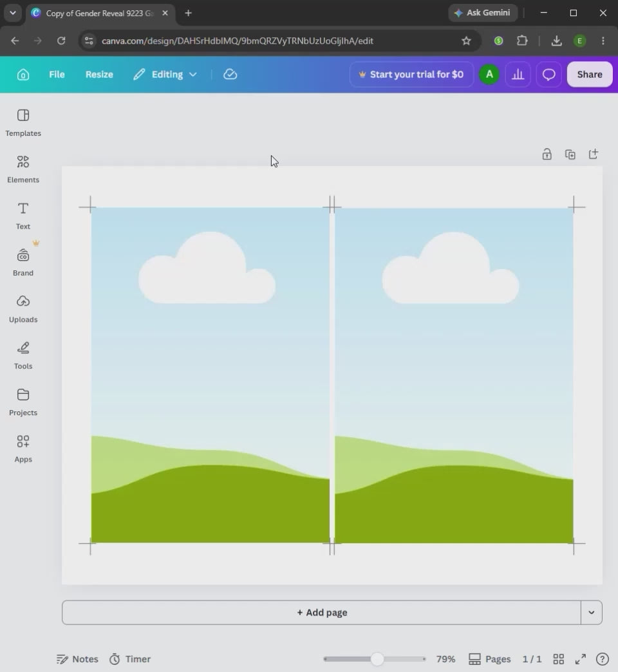Open the comments speech bubble
Screen dimensions: 618x672
[x=548, y=75]
